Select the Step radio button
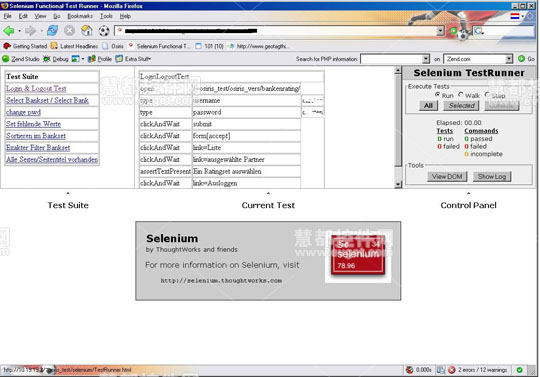Image resolution: width=540 pixels, height=377 pixels. [487, 94]
